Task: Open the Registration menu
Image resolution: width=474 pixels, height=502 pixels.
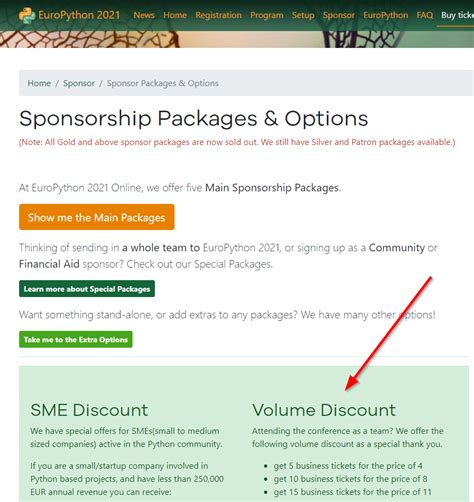Action: tap(219, 15)
